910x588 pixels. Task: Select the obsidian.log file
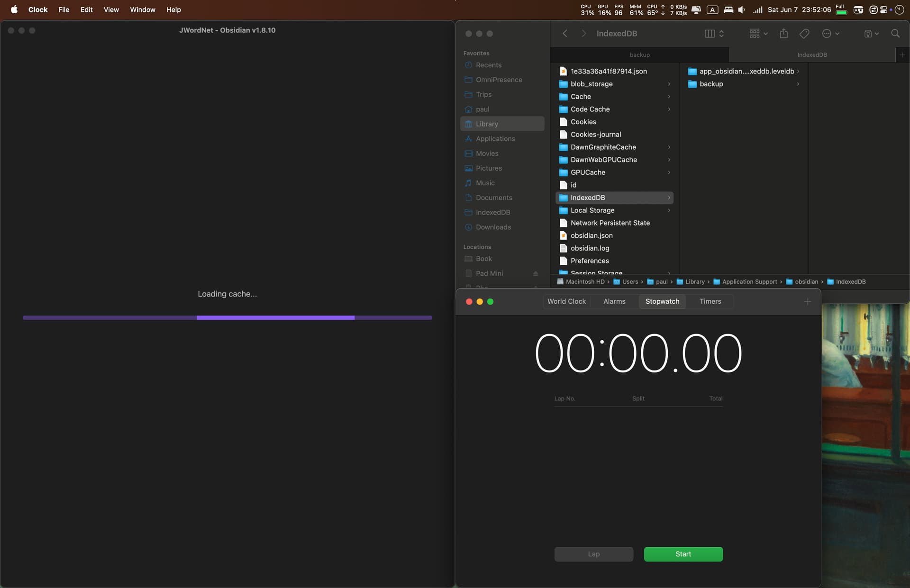(x=615, y=248)
